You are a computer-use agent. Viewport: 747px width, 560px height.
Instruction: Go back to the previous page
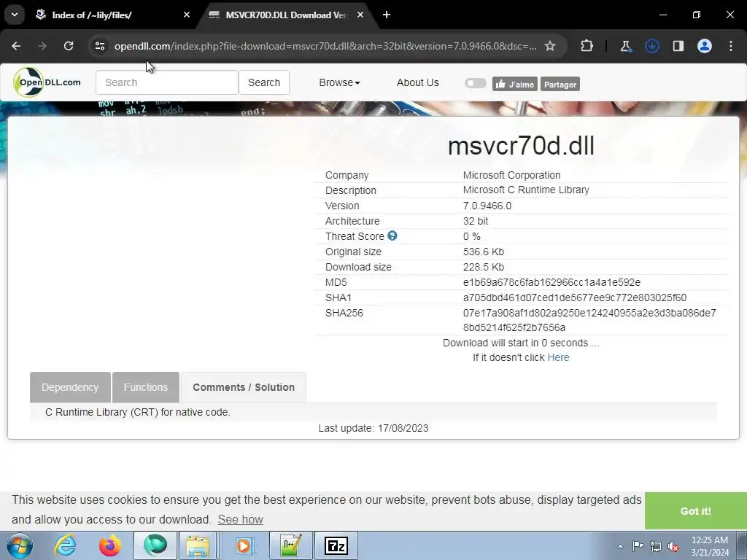click(x=16, y=46)
